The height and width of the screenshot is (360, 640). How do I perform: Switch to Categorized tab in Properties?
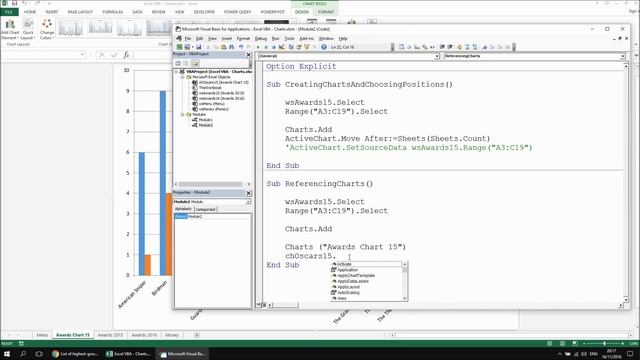coord(205,209)
